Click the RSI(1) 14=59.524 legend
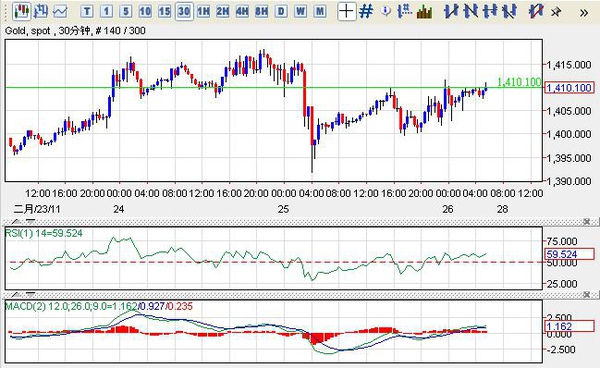Screen dimensions: 600x368 click(44, 233)
